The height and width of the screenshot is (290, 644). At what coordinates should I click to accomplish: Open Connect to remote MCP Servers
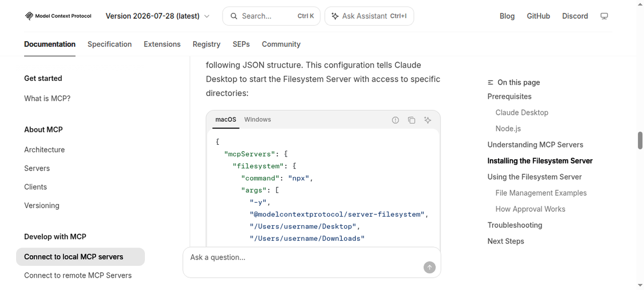pyautogui.click(x=78, y=276)
